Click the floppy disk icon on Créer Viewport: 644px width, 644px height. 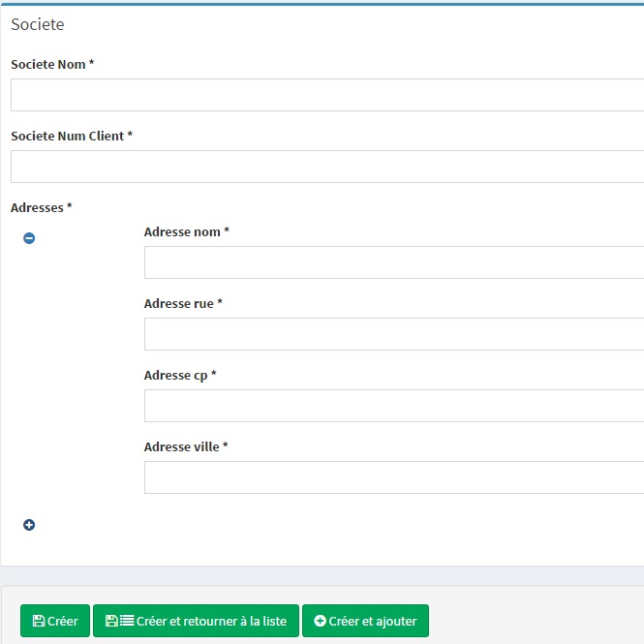(38, 621)
